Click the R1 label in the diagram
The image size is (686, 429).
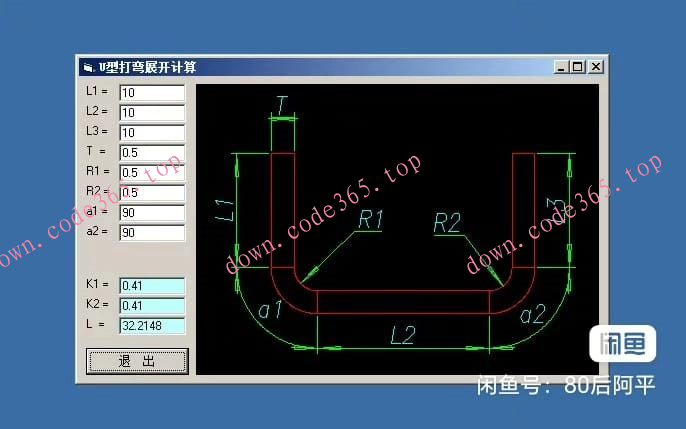coord(371,219)
